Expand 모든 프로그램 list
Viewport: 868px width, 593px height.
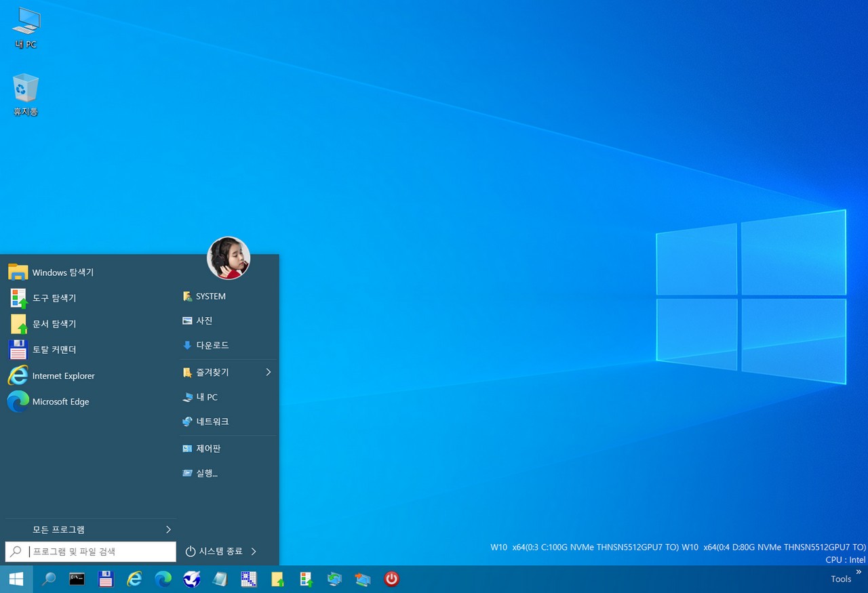90,529
